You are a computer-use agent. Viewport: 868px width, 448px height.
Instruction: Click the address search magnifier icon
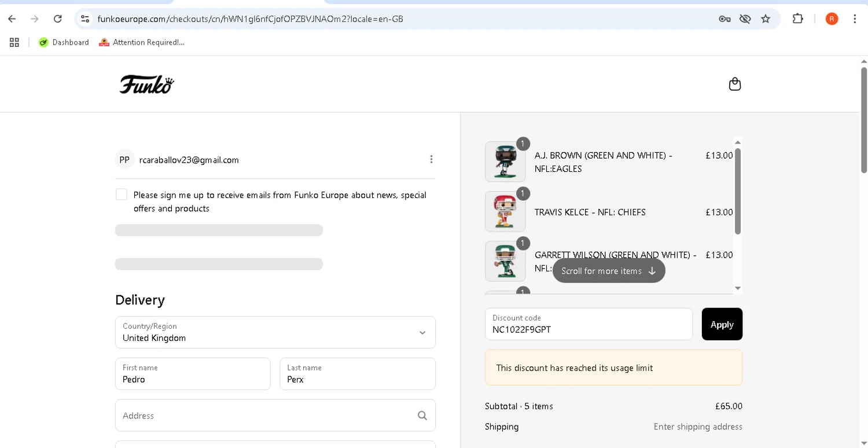[422, 416]
